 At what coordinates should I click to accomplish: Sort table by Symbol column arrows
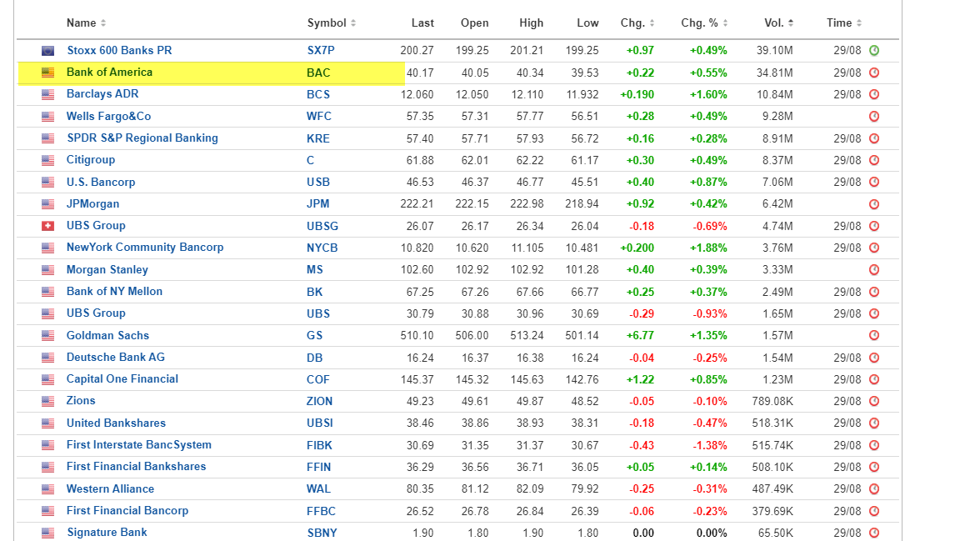coord(353,23)
